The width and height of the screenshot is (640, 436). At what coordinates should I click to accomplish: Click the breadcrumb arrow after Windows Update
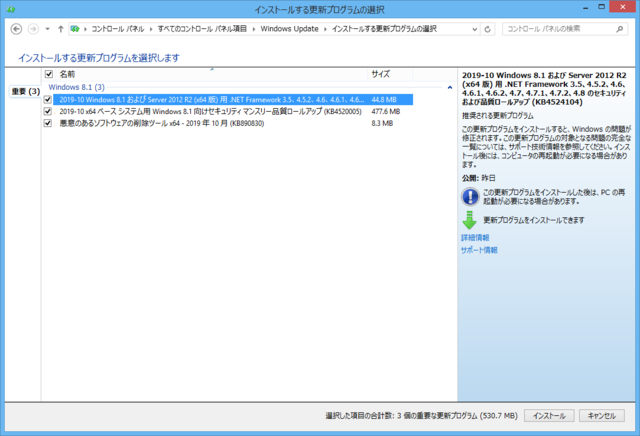coord(325,29)
